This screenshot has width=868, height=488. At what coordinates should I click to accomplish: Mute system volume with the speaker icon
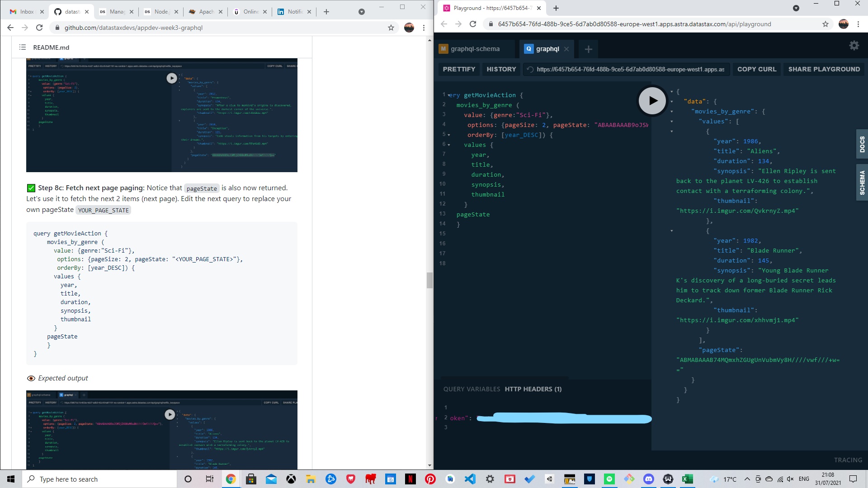790,479
